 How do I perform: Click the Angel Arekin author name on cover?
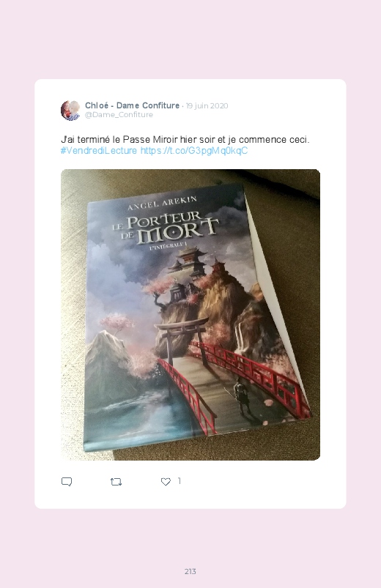tap(162, 203)
